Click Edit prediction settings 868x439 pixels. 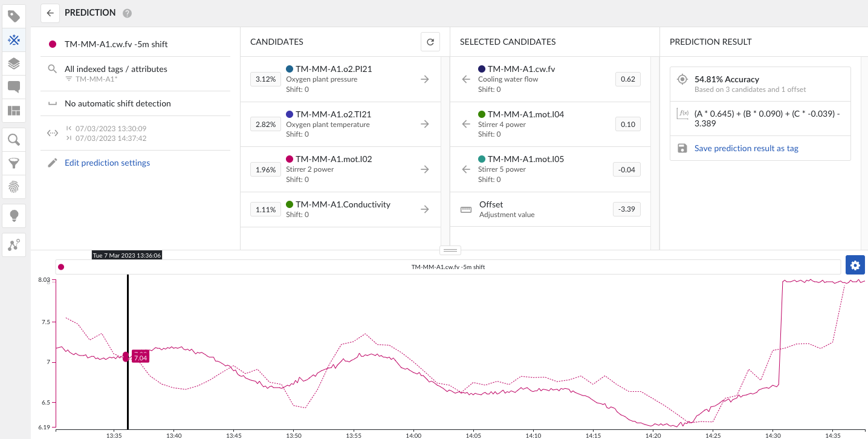(107, 163)
